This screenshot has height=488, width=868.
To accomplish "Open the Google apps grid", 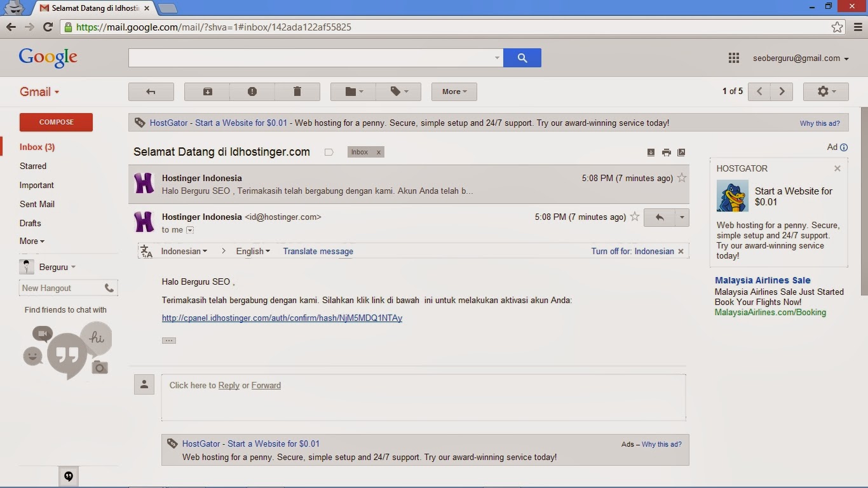I will click(734, 58).
